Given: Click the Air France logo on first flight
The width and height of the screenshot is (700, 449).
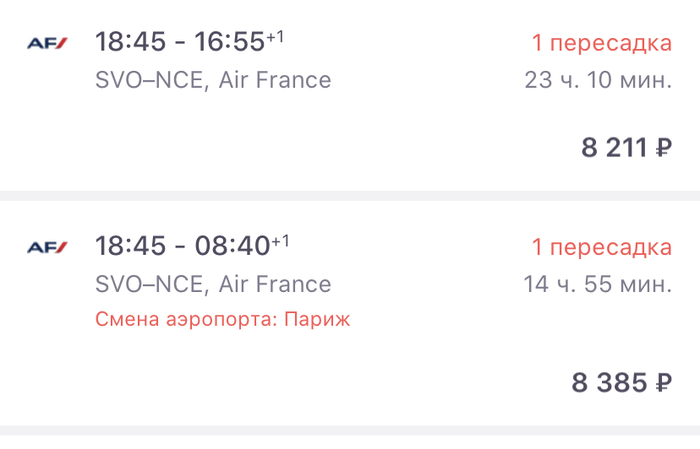Looking at the screenshot, I should [47, 43].
